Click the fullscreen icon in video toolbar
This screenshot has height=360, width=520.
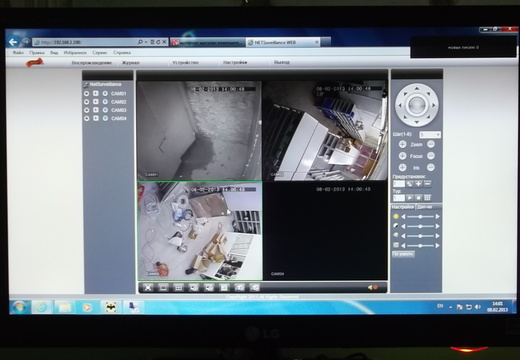pos(148,287)
